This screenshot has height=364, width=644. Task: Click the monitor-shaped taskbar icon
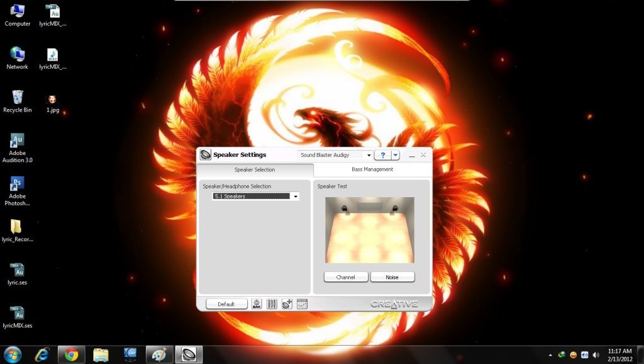[x=130, y=355]
